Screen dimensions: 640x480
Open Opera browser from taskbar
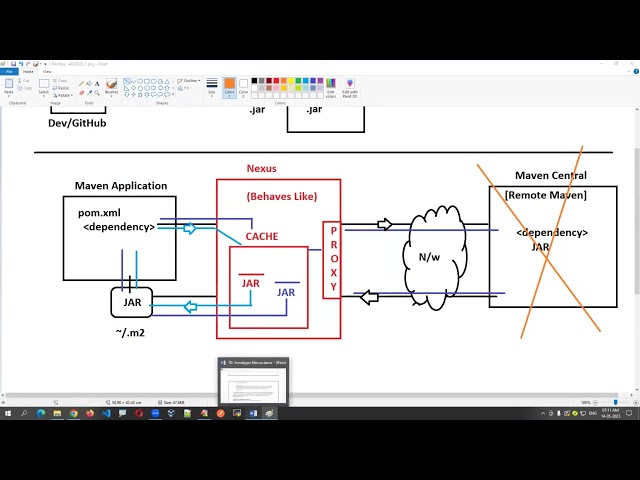coord(139,413)
